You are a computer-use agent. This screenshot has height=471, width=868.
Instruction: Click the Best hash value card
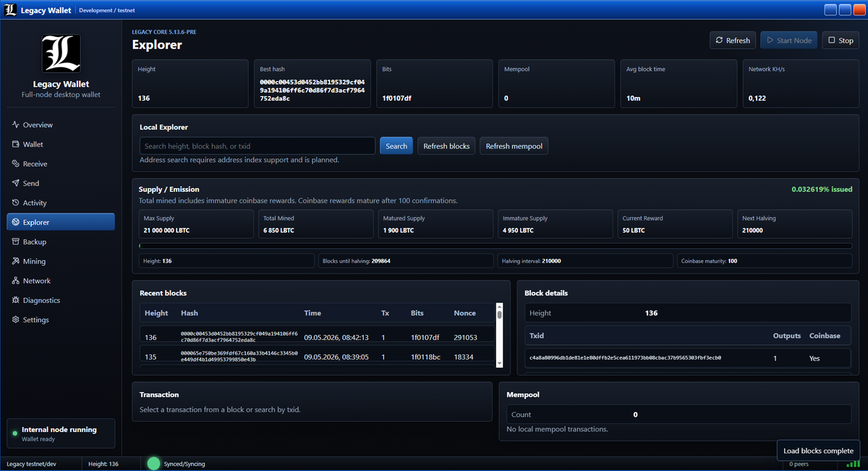click(x=312, y=84)
